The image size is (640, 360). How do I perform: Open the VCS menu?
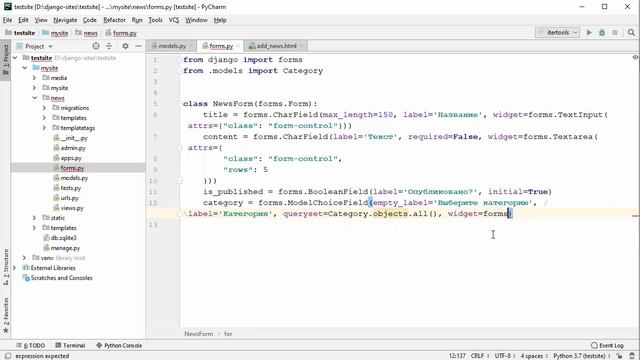[x=174, y=20]
